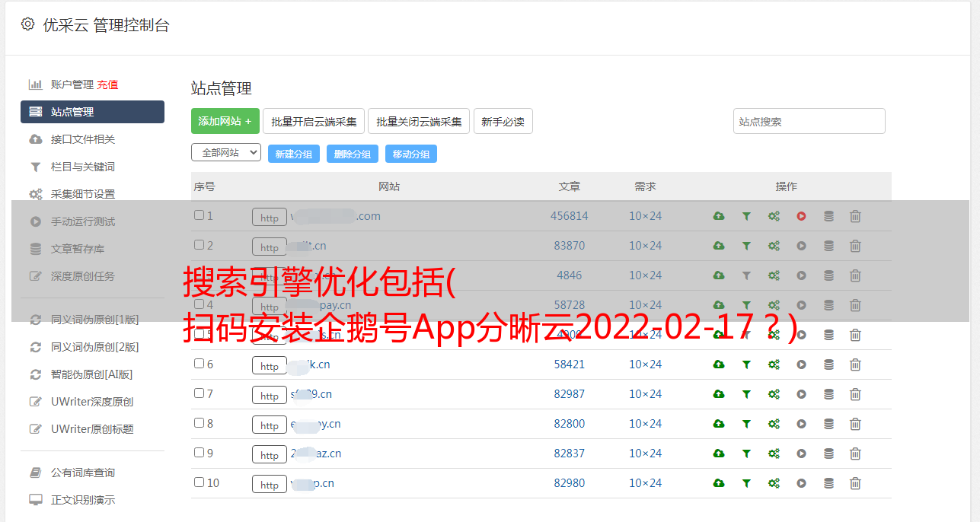Select the checkbox for row 7

point(199,393)
